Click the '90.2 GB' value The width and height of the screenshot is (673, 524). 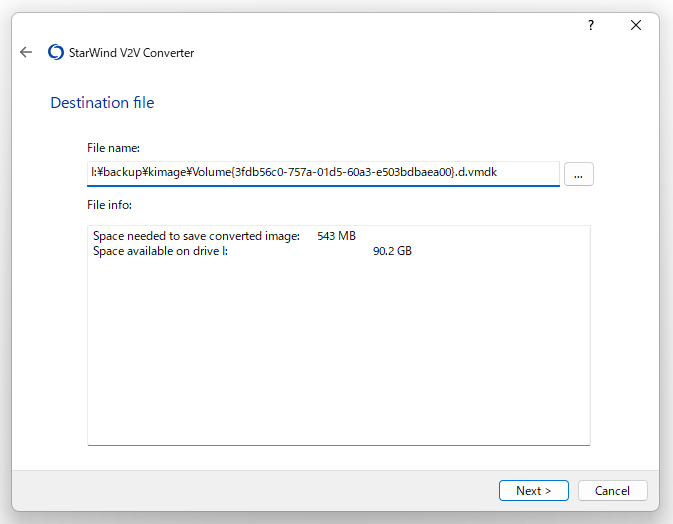click(392, 251)
